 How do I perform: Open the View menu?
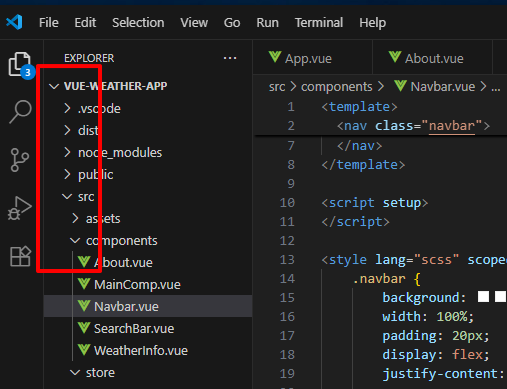[194, 23]
